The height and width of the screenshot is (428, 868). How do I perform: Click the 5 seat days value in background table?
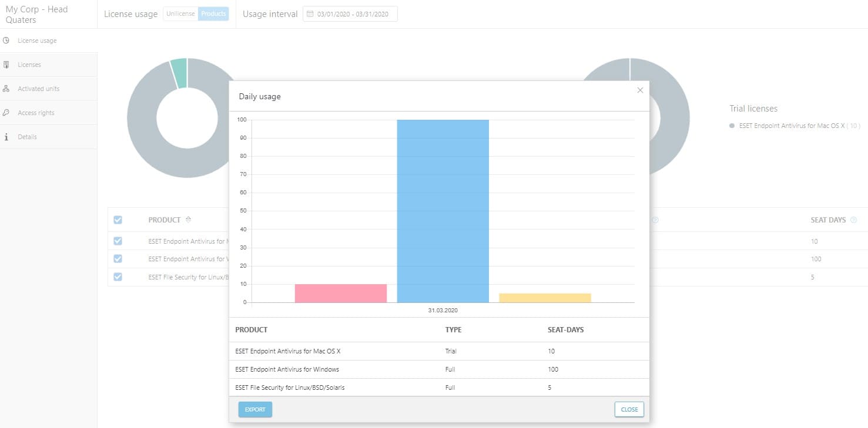813,277
